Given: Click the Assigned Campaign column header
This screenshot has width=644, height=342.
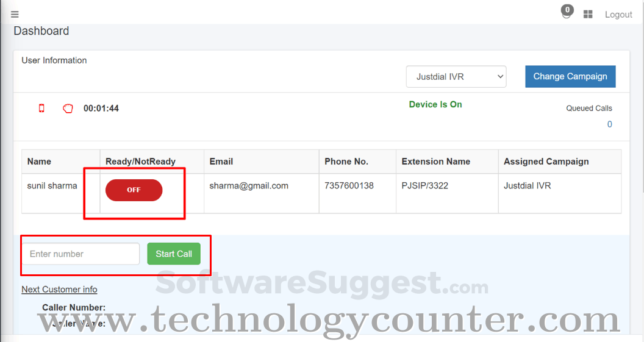Looking at the screenshot, I should (546, 162).
